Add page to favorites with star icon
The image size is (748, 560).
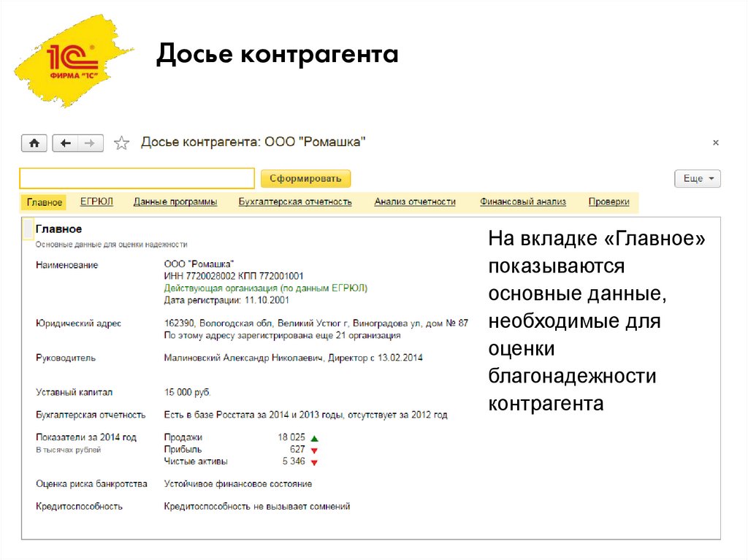coord(122,143)
